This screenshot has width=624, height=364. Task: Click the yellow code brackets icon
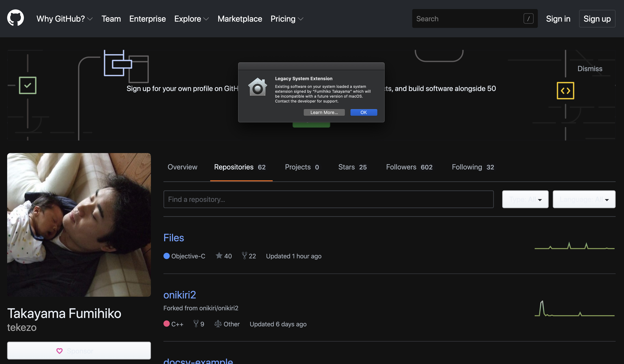565,91
